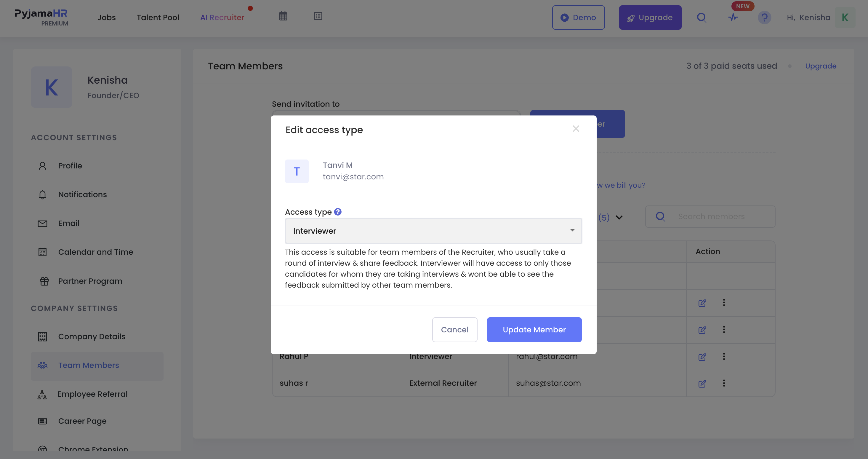
Task: Click edit icon for suhas r row
Action: (702, 383)
